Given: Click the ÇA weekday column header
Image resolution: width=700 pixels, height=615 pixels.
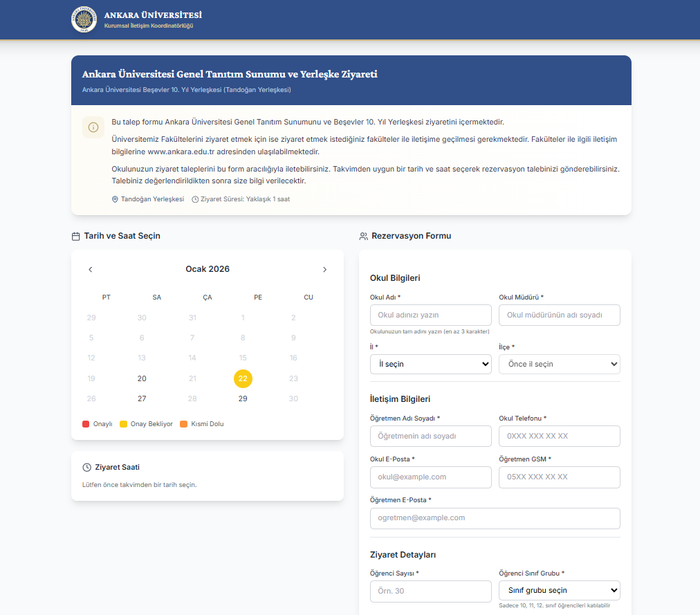Looking at the screenshot, I should [x=208, y=297].
